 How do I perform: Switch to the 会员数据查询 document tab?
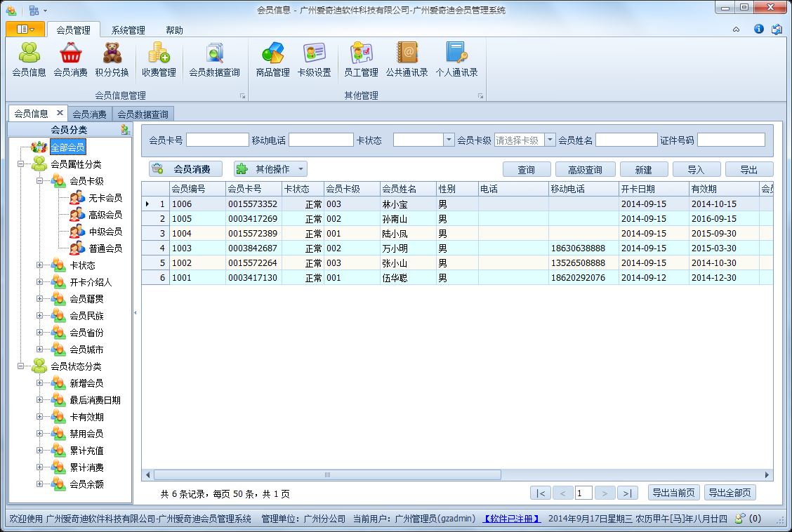coord(143,114)
